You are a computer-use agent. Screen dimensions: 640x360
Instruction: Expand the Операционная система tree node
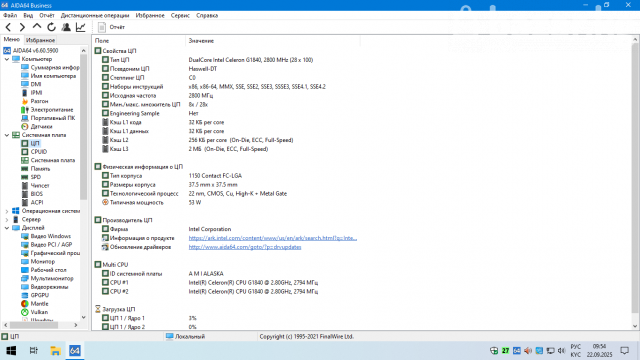[7, 211]
